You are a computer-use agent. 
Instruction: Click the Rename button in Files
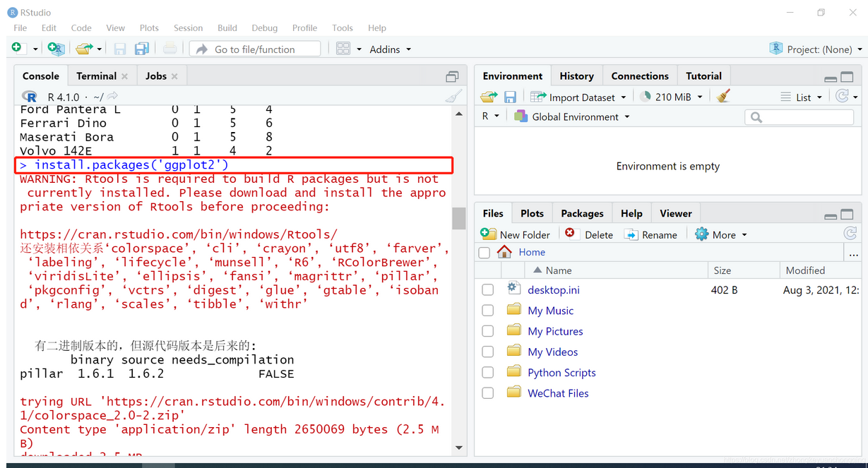coord(650,234)
